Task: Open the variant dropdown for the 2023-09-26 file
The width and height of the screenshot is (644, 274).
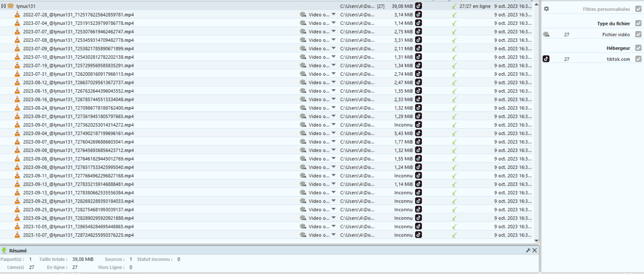Action: [334, 218]
